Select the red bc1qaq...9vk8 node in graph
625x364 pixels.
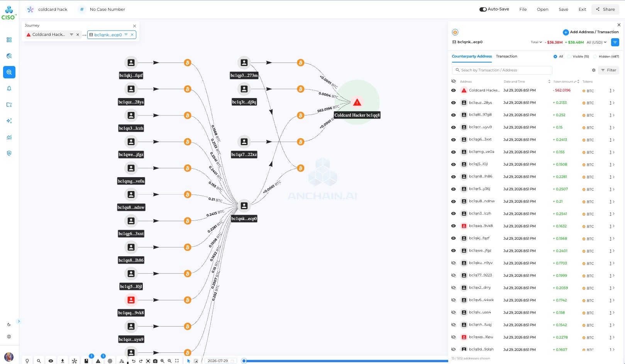pyautogui.click(x=131, y=300)
